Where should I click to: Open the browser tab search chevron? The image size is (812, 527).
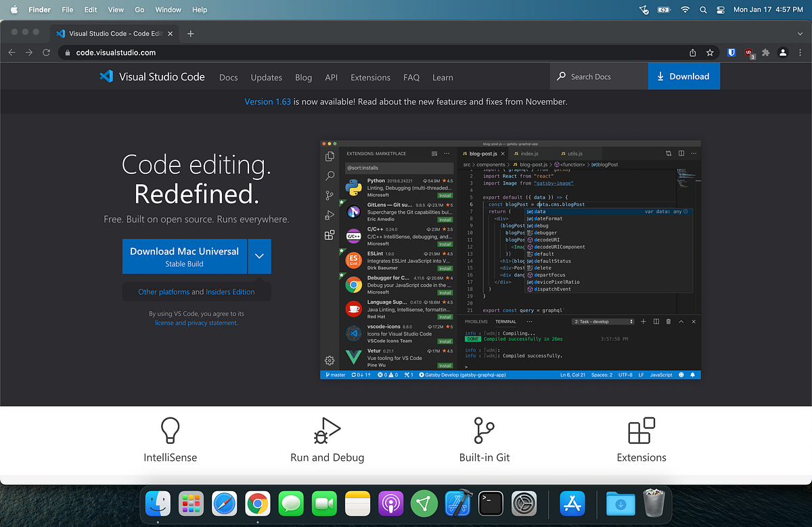pos(800,32)
